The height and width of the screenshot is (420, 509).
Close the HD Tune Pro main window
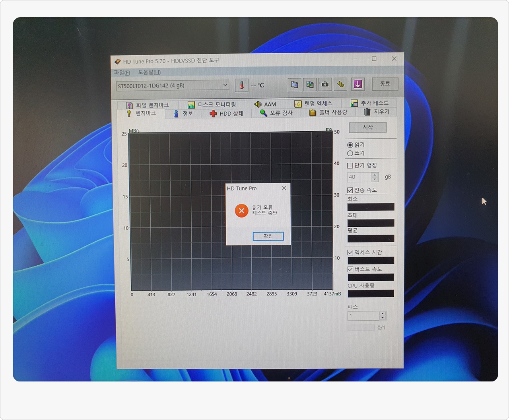[x=394, y=58]
